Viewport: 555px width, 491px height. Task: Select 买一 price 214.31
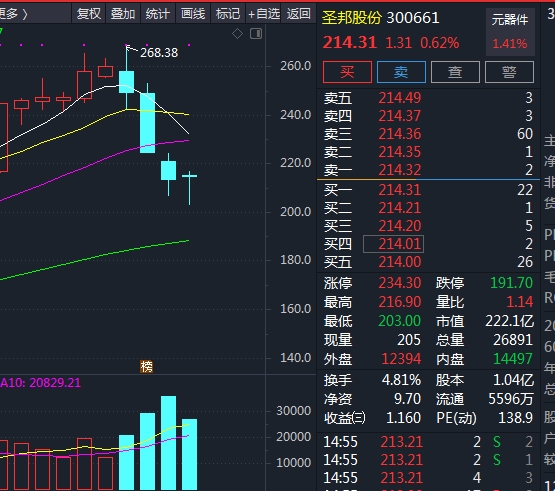click(x=400, y=190)
